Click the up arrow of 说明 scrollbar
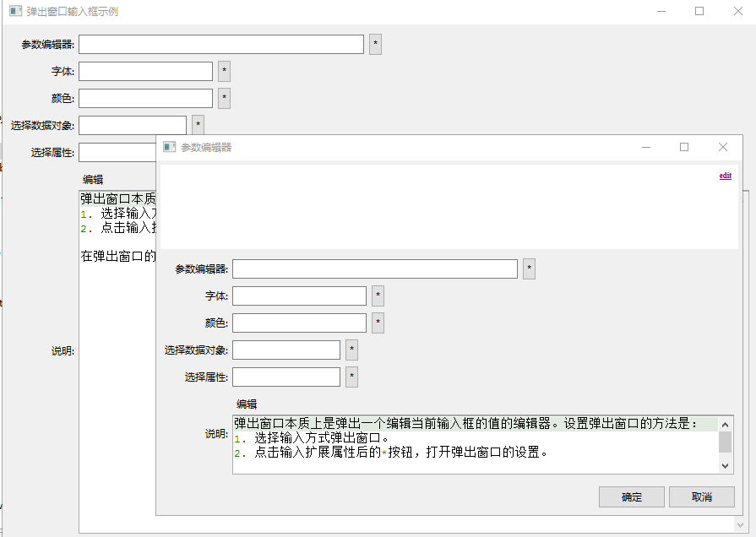Image resolution: width=756 pixels, height=537 pixels. click(x=726, y=424)
